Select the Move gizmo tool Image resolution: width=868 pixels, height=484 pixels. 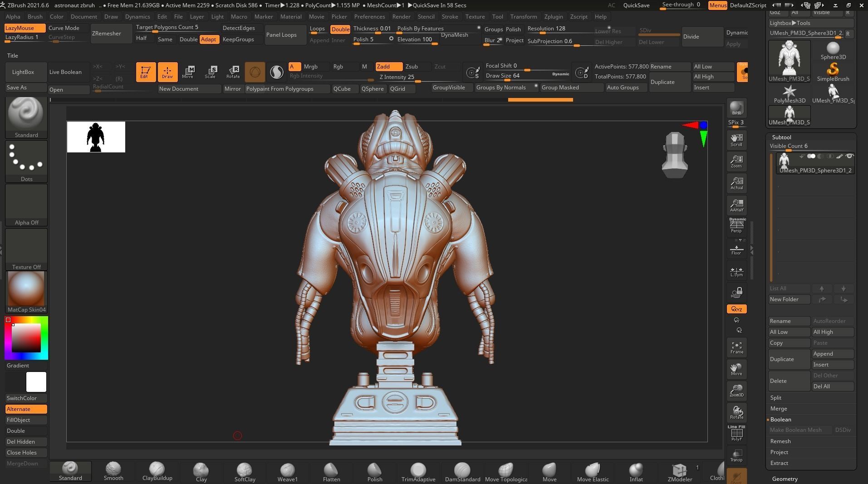pos(188,72)
